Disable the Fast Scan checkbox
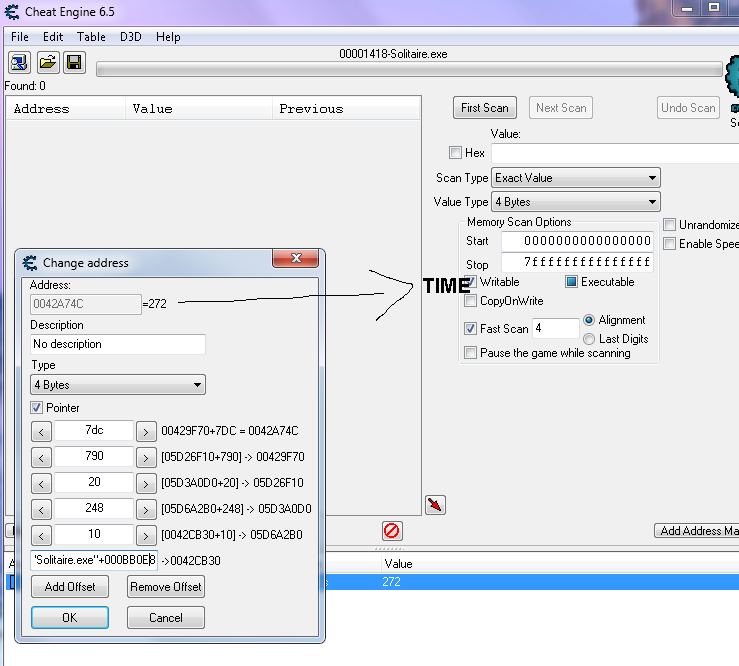This screenshot has width=739, height=666. click(471, 328)
